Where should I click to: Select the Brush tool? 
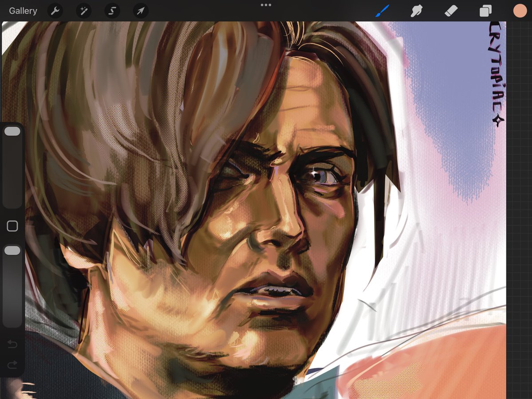point(382,11)
